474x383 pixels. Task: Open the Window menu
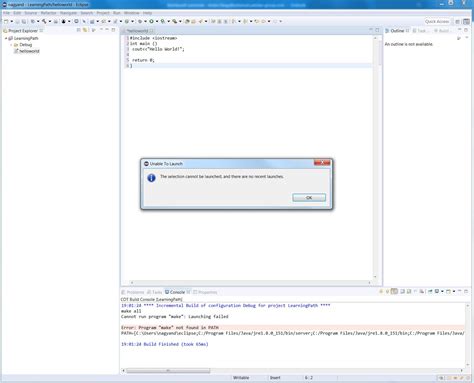[x=131, y=13]
